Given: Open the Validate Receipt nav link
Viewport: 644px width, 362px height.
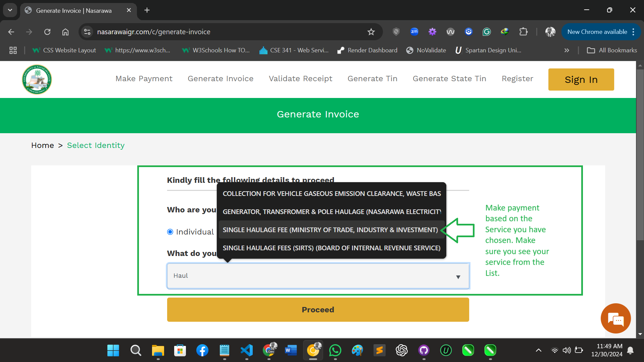Looking at the screenshot, I should [300, 79].
